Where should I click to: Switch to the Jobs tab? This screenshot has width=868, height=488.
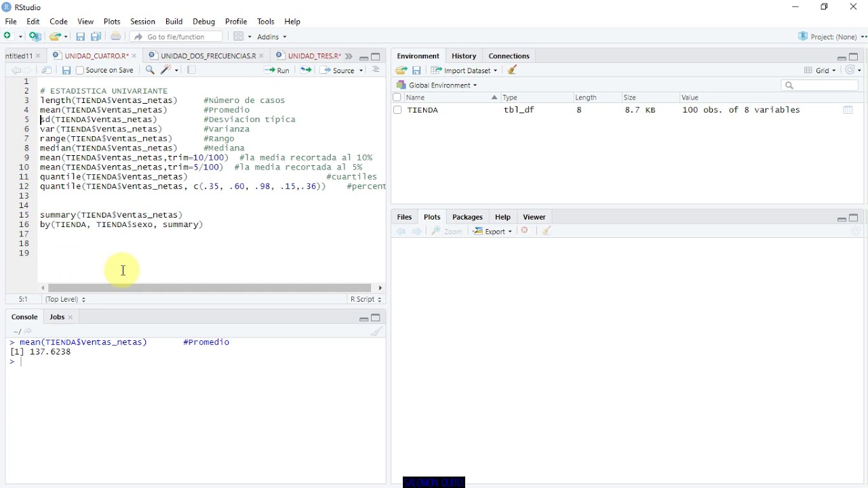pyautogui.click(x=57, y=317)
